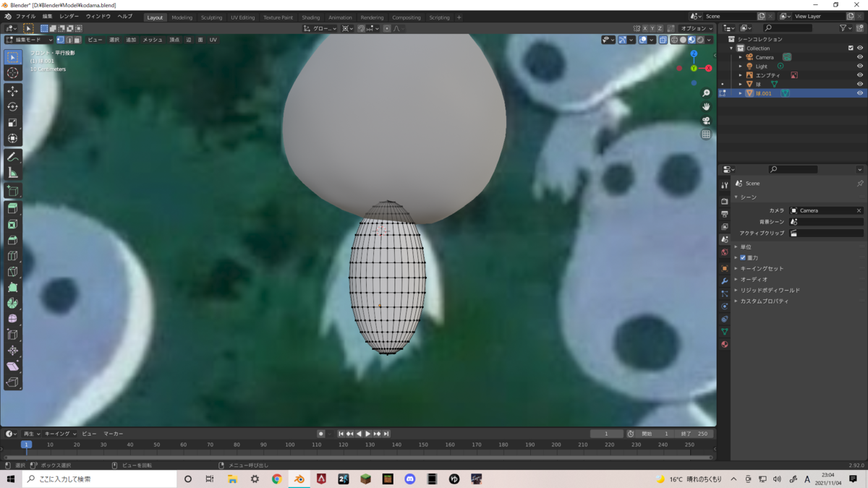Open the viewport shading options dropdown
The image size is (868, 488).
tap(709, 40)
